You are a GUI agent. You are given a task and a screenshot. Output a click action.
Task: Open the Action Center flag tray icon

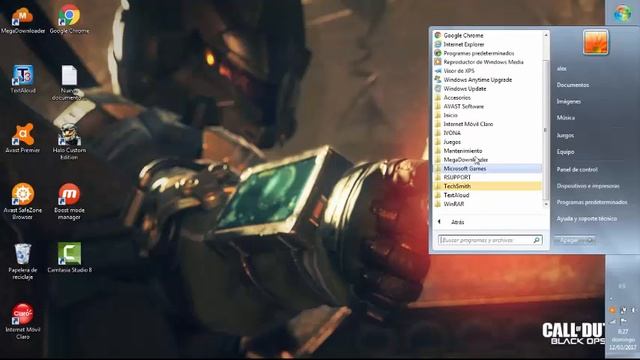[624, 322]
